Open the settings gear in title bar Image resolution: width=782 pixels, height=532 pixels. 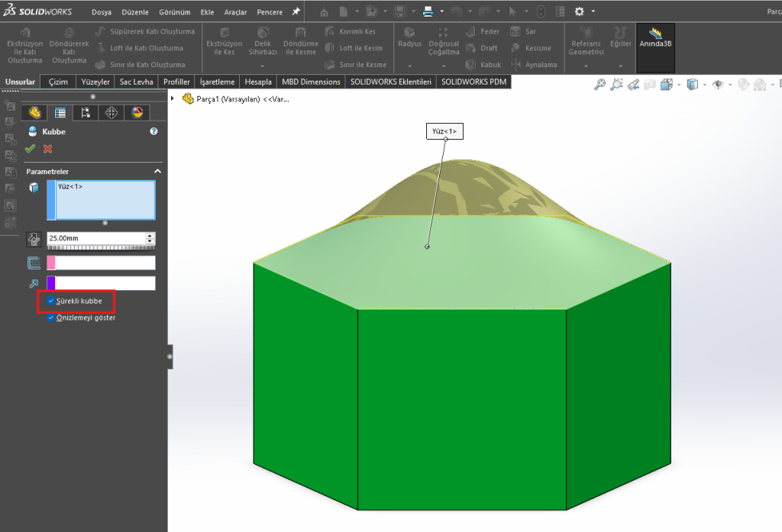(x=579, y=11)
